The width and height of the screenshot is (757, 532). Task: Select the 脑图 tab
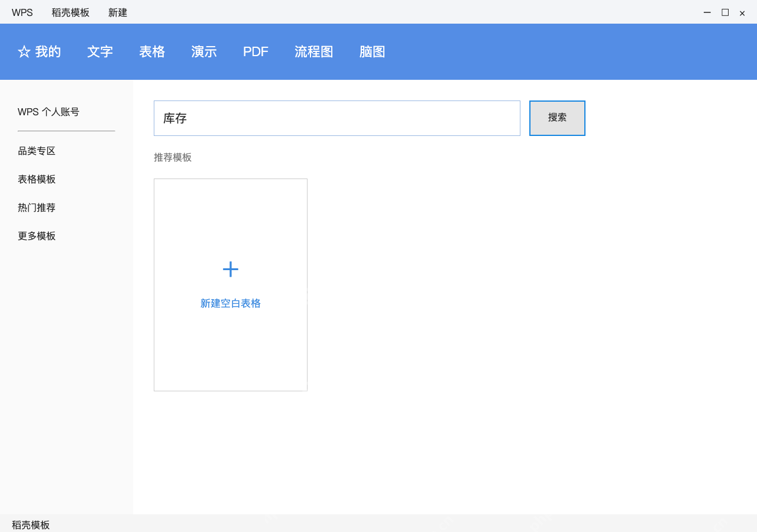pyautogui.click(x=372, y=52)
